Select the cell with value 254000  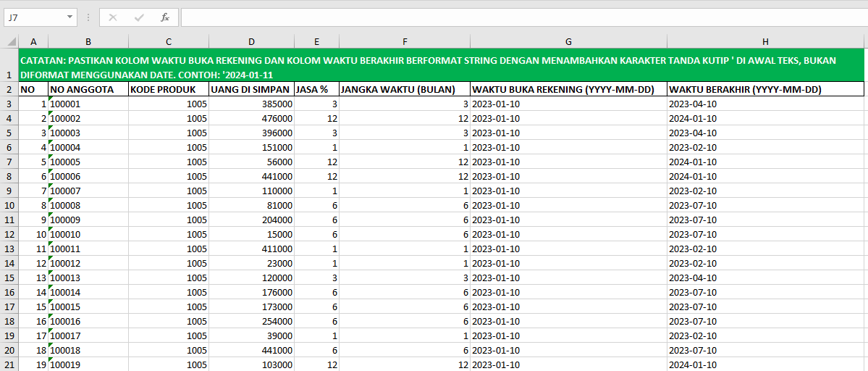[x=251, y=321]
